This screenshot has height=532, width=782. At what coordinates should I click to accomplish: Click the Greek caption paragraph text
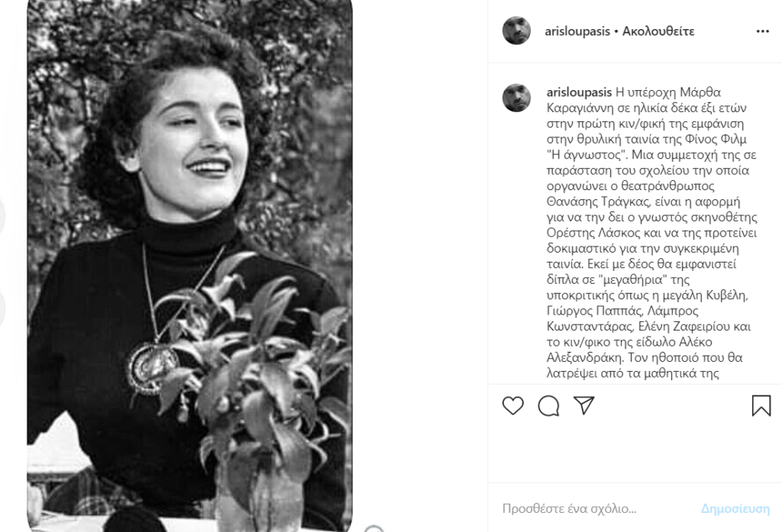(652, 232)
